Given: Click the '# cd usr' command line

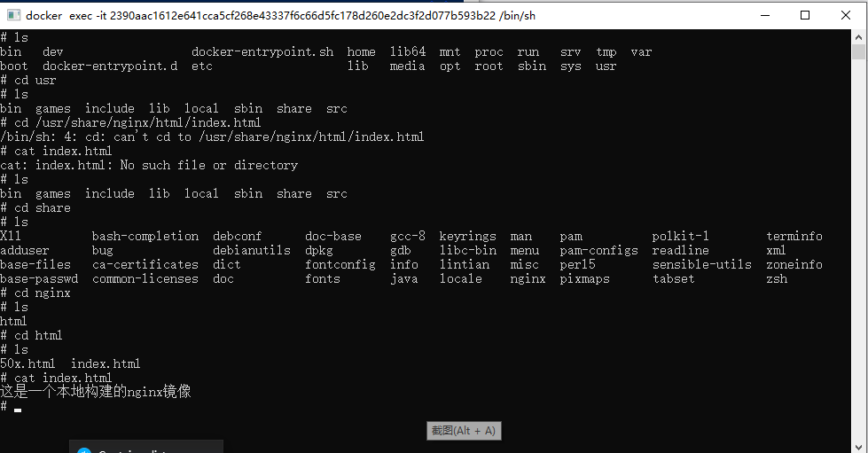Looking at the screenshot, I should click(x=28, y=81).
